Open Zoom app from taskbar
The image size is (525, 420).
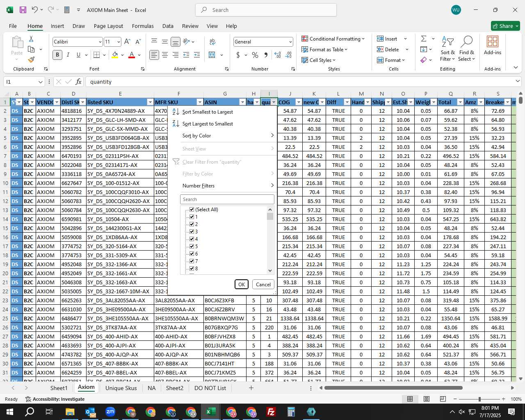(x=110, y=412)
